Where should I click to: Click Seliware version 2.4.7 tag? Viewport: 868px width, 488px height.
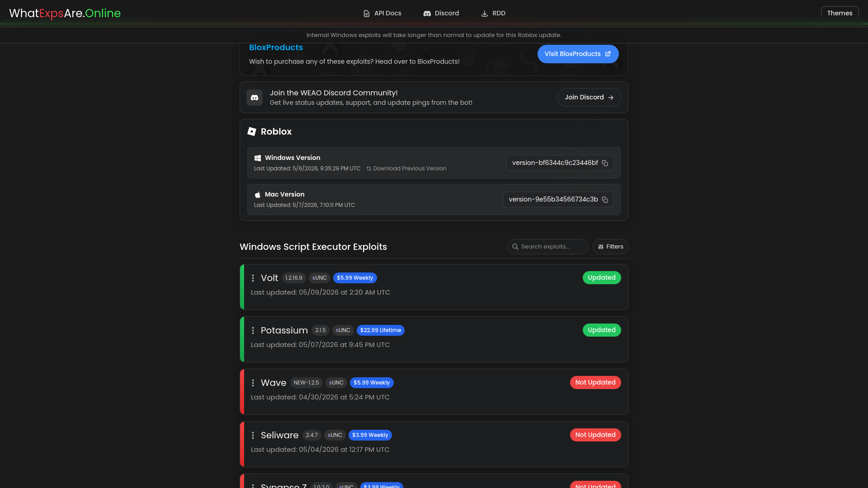pos(312,435)
